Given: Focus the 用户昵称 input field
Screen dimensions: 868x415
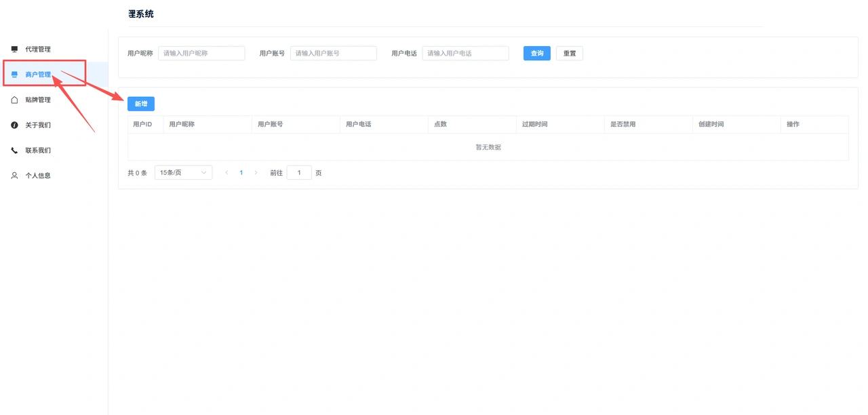Looking at the screenshot, I should point(201,54).
